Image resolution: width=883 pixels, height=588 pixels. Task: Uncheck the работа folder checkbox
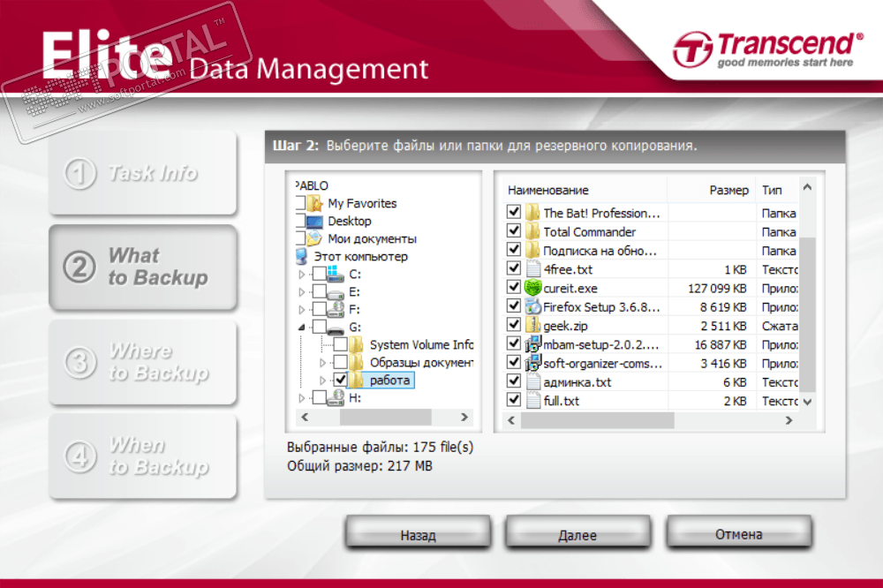tap(340, 380)
